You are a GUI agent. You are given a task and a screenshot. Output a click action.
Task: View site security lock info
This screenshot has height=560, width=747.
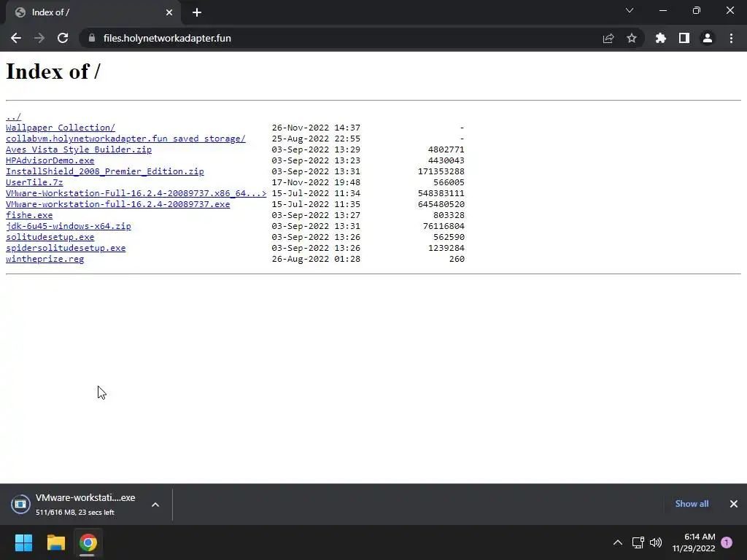92,38
